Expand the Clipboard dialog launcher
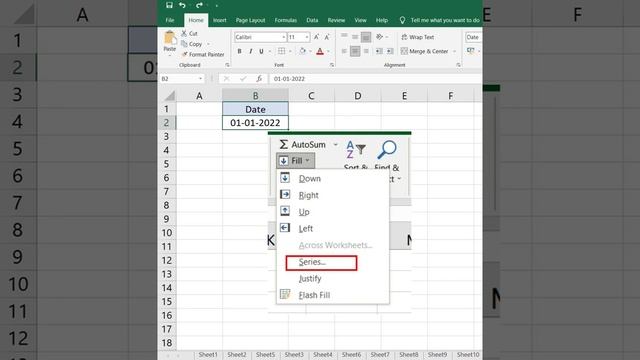640x360 pixels. (x=227, y=65)
